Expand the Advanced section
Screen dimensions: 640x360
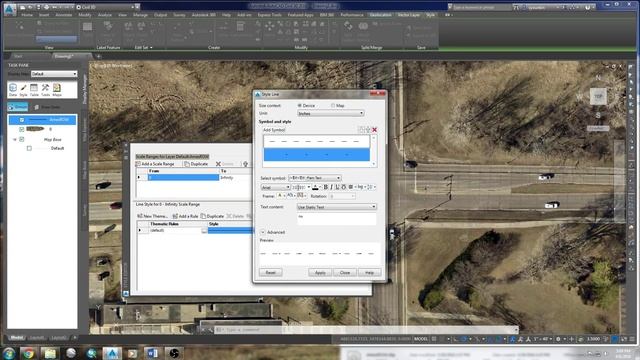tap(263, 232)
